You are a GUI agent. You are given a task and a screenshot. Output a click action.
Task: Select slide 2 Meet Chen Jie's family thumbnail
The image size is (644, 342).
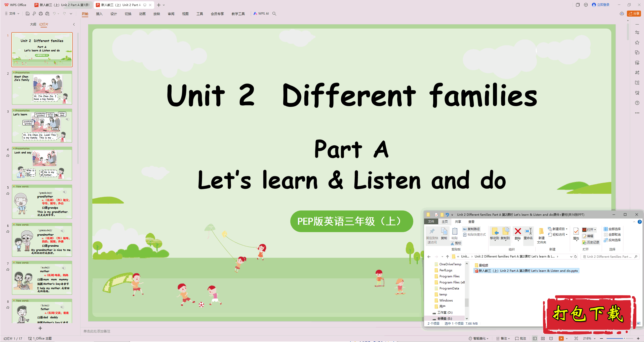[x=42, y=88]
